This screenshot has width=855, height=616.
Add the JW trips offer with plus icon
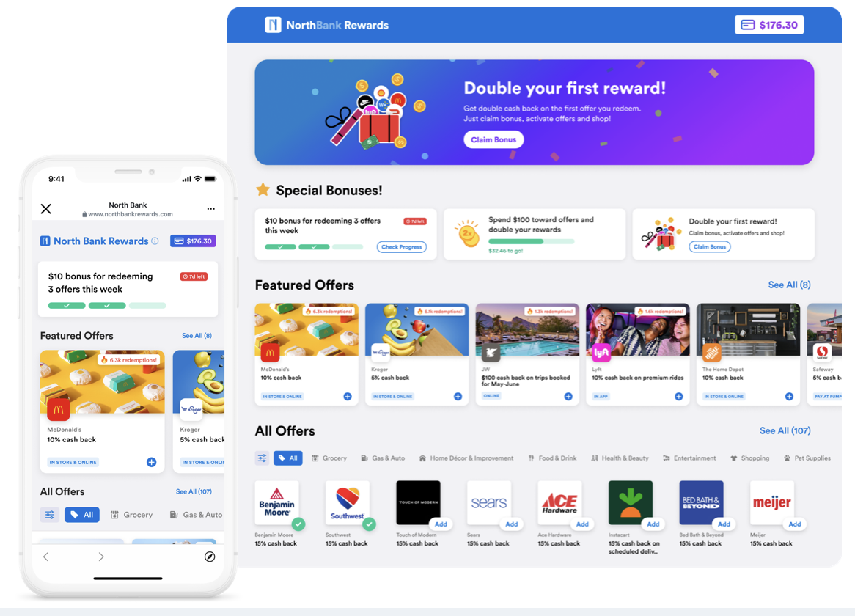click(568, 396)
